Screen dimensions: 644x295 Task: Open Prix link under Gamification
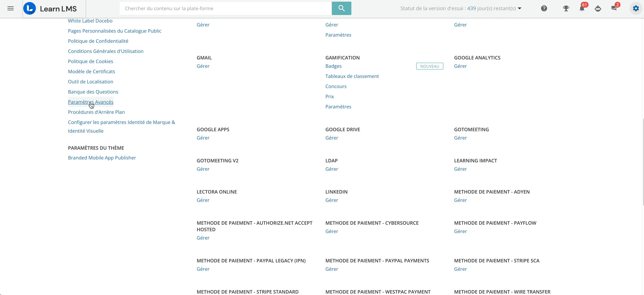click(x=329, y=97)
